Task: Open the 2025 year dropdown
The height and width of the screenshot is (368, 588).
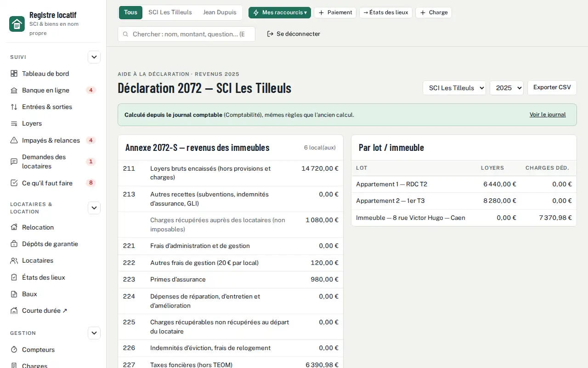Action: point(507,88)
